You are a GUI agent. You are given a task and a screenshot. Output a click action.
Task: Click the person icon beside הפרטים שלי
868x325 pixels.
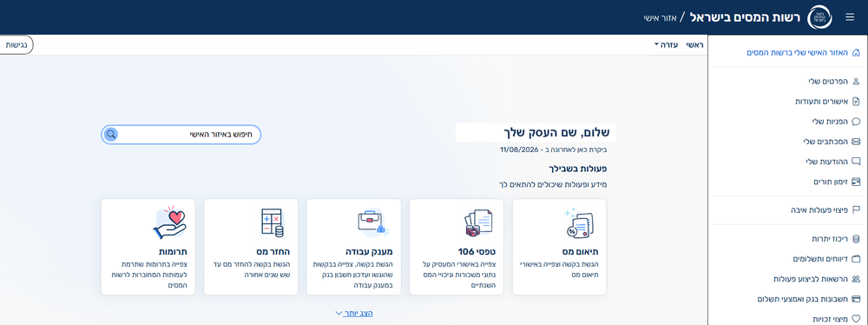point(857,82)
